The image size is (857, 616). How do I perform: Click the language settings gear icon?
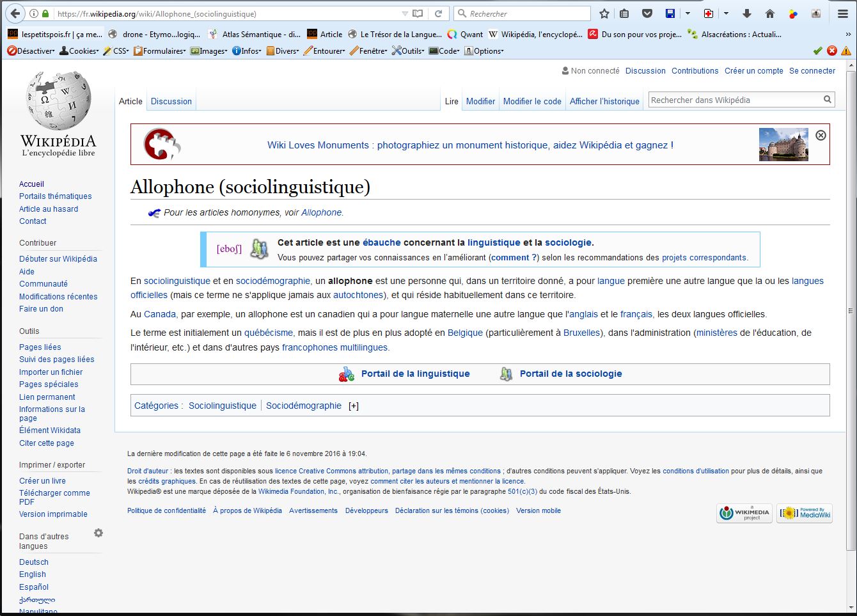click(98, 533)
